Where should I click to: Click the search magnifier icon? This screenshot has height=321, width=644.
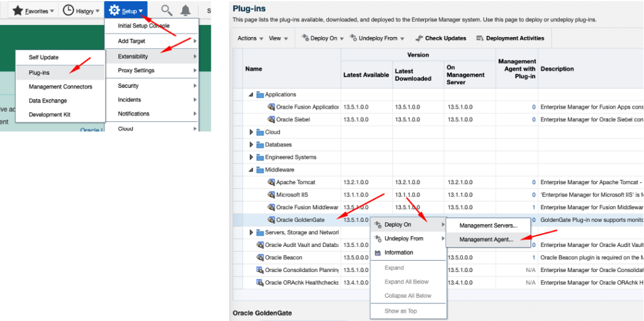pyautogui.click(x=166, y=10)
